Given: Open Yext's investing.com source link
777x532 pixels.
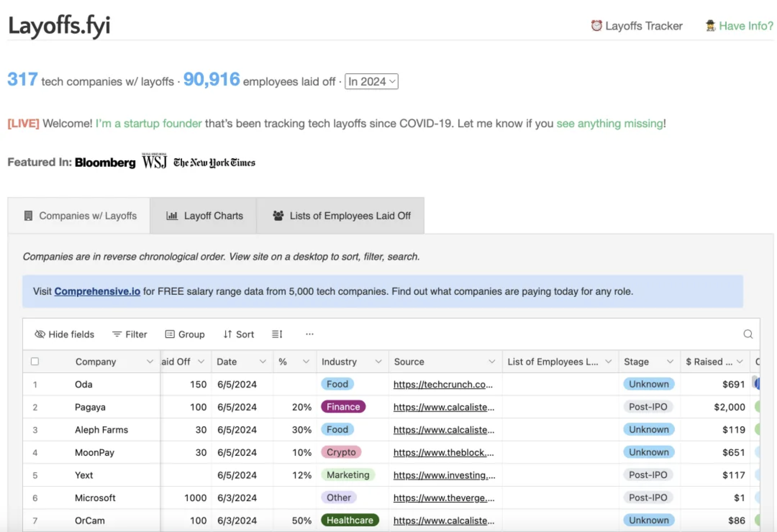Looking at the screenshot, I should (444, 475).
